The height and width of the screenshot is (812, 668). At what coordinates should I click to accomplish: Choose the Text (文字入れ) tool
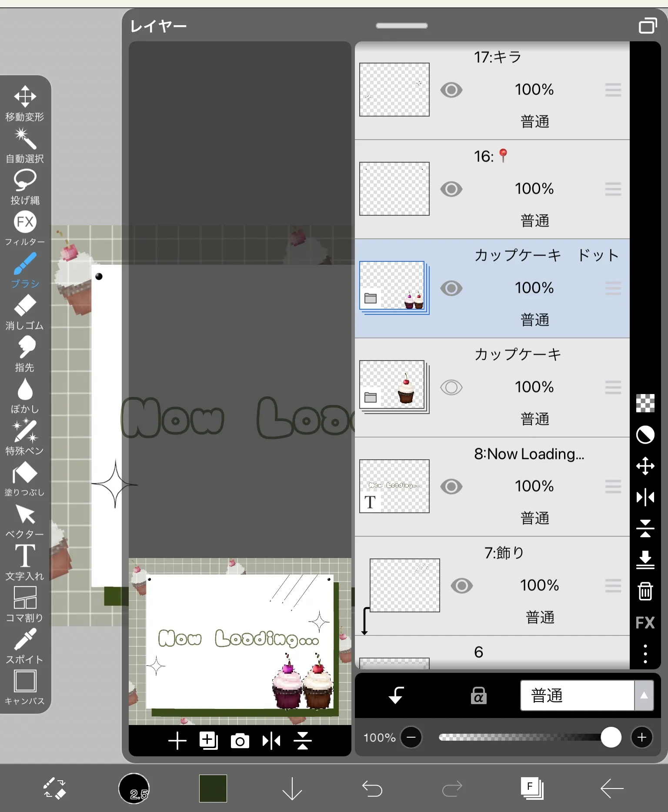(x=25, y=561)
